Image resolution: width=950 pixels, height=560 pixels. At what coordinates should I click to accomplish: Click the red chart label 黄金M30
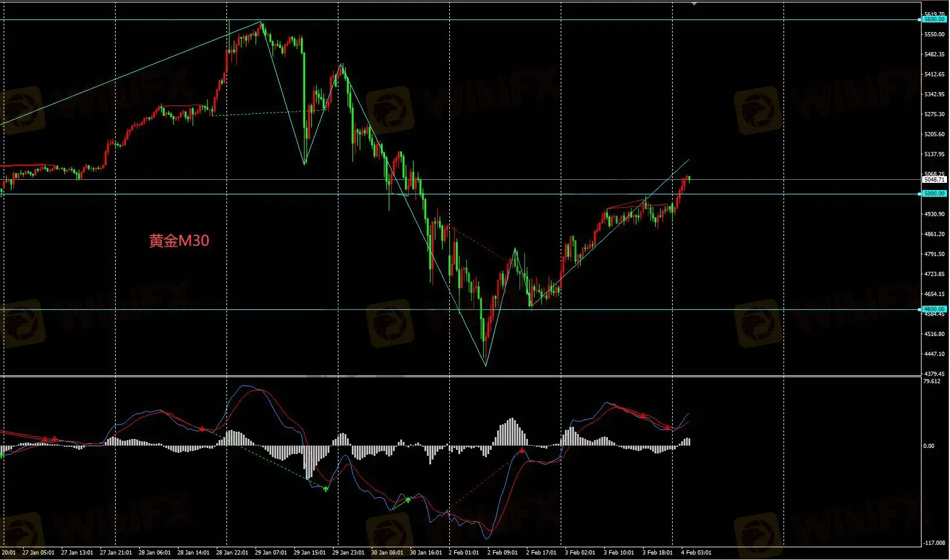coord(179,241)
